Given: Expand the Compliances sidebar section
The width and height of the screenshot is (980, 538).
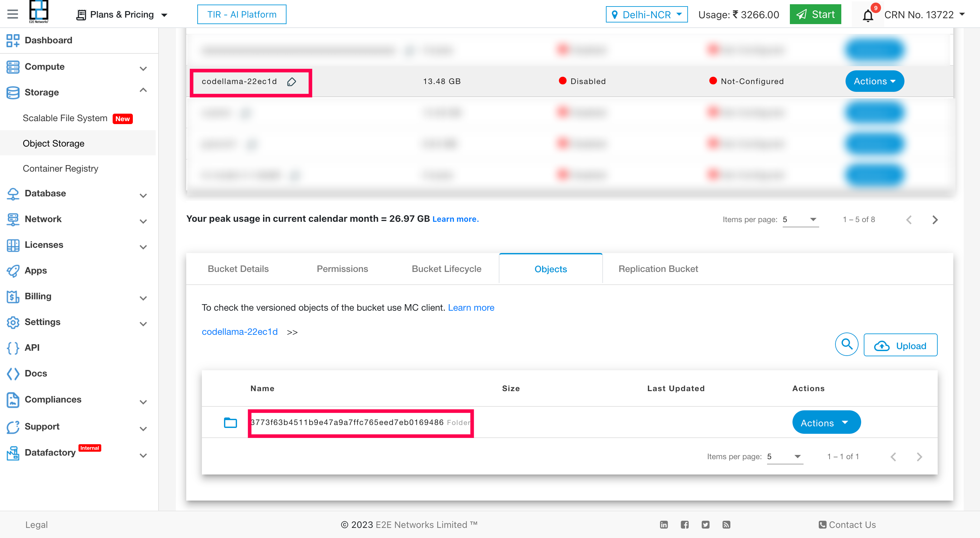Looking at the screenshot, I should [x=143, y=402].
